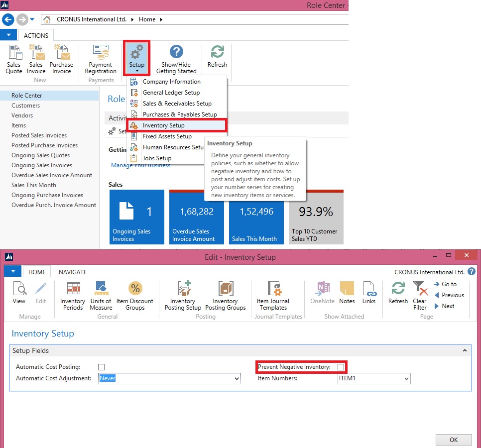Switch to the NAVIGATE tab
481x448 pixels.
[x=73, y=272]
